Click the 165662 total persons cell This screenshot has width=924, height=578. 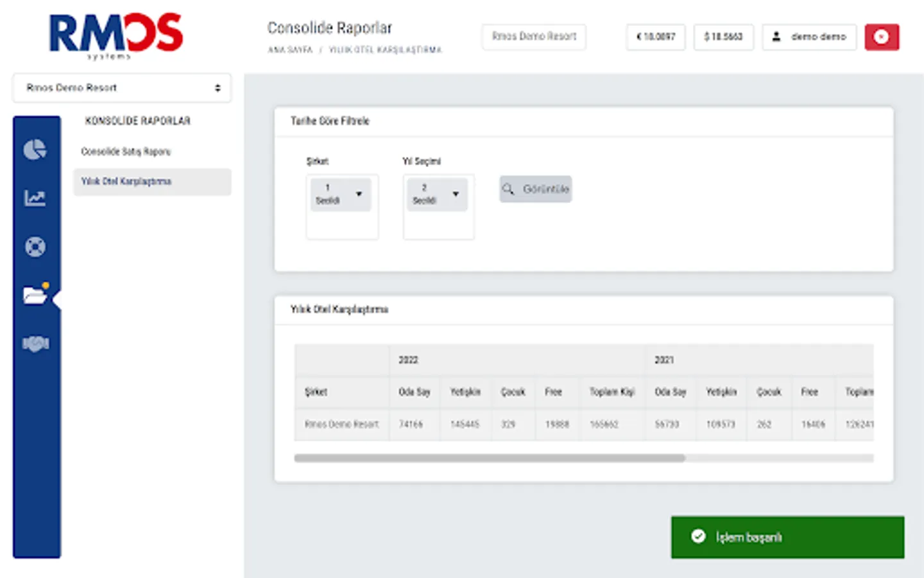pos(612,424)
